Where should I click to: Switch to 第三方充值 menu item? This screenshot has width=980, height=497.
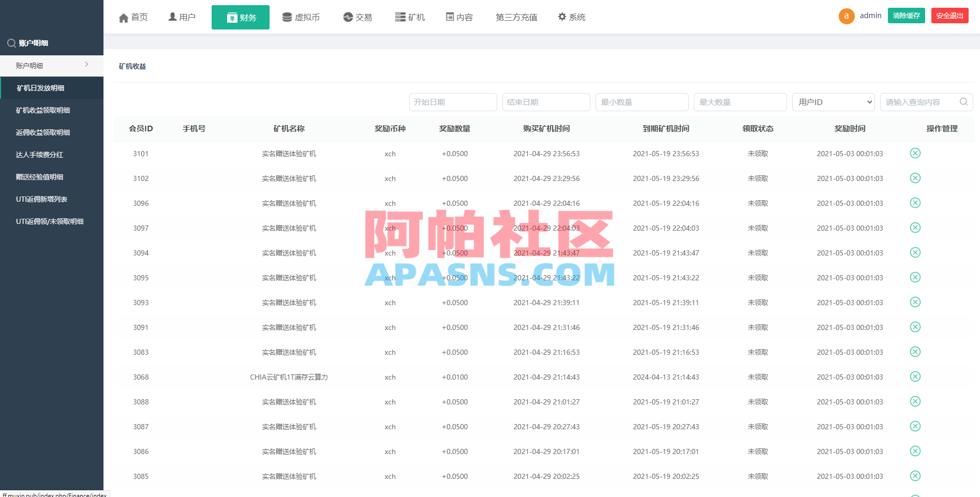[x=516, y=17]
